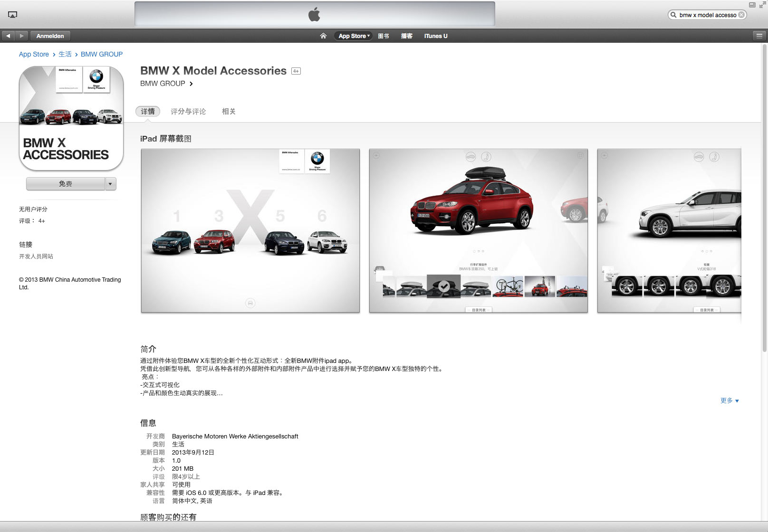
Task: Go back with the left arrow button
Action: (x=8, y=36)
